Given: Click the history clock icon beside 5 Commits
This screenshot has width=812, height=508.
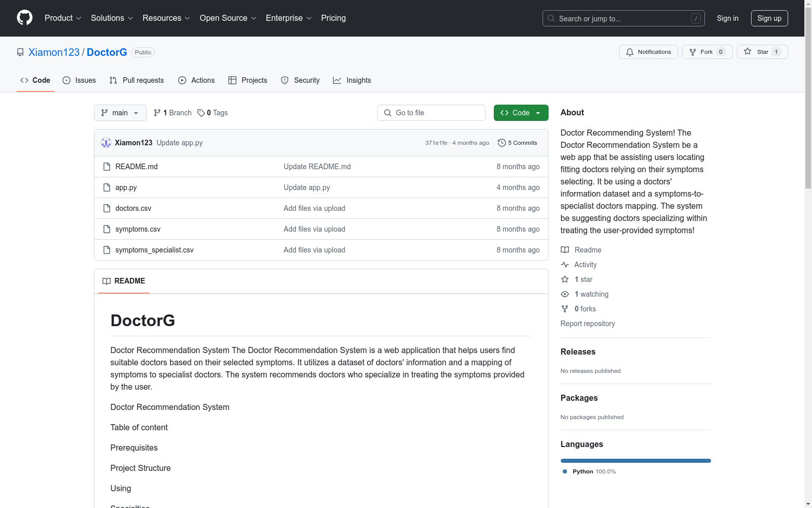Looking at the screenshot, I should 502,143.
